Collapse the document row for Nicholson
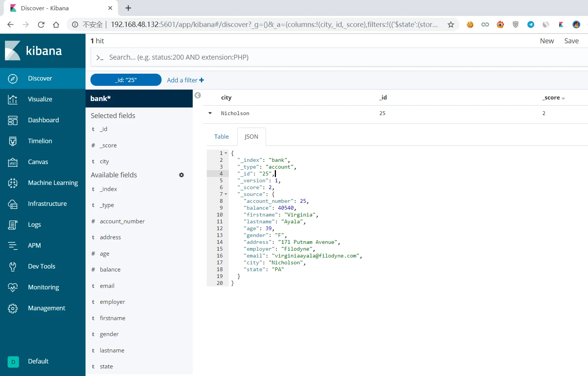The width and height of the screenshot is (588, 376). 210,113
